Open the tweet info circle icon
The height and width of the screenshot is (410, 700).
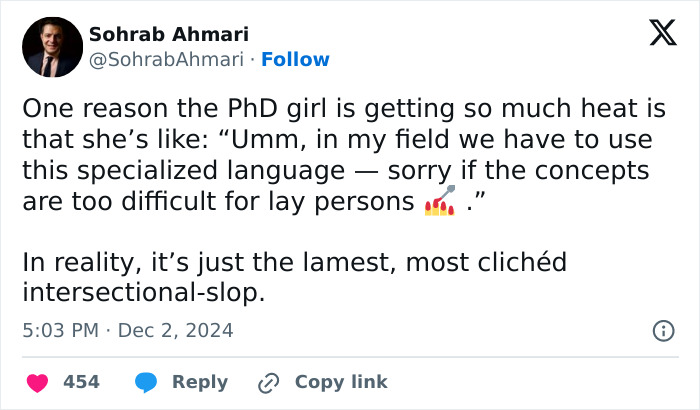pyautogui.click(x=662, y=330)
